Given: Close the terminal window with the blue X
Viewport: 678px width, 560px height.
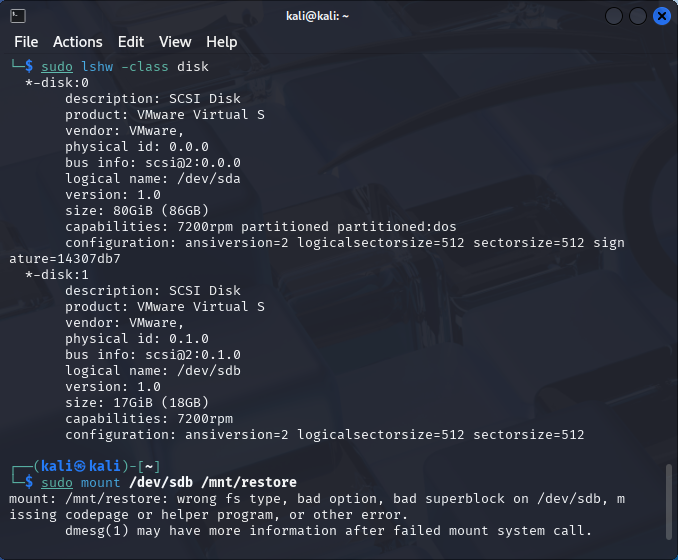Looking at the screenshot, I should pyautogui.click(x=662, y=16).
